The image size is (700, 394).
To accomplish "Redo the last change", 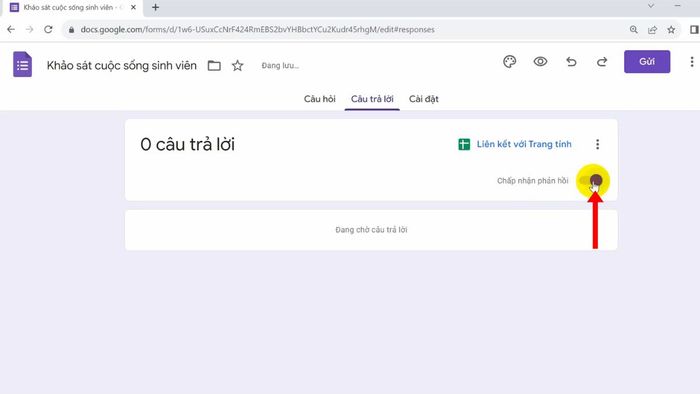I will pos(602,62).
